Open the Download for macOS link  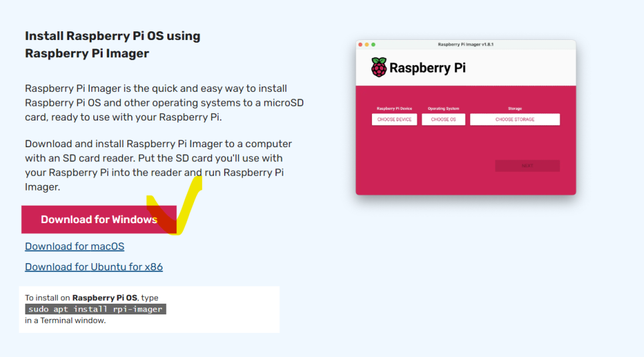75,246
